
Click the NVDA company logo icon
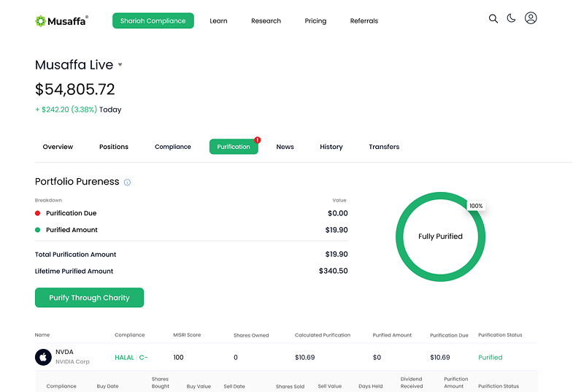[x=43, y=357]
